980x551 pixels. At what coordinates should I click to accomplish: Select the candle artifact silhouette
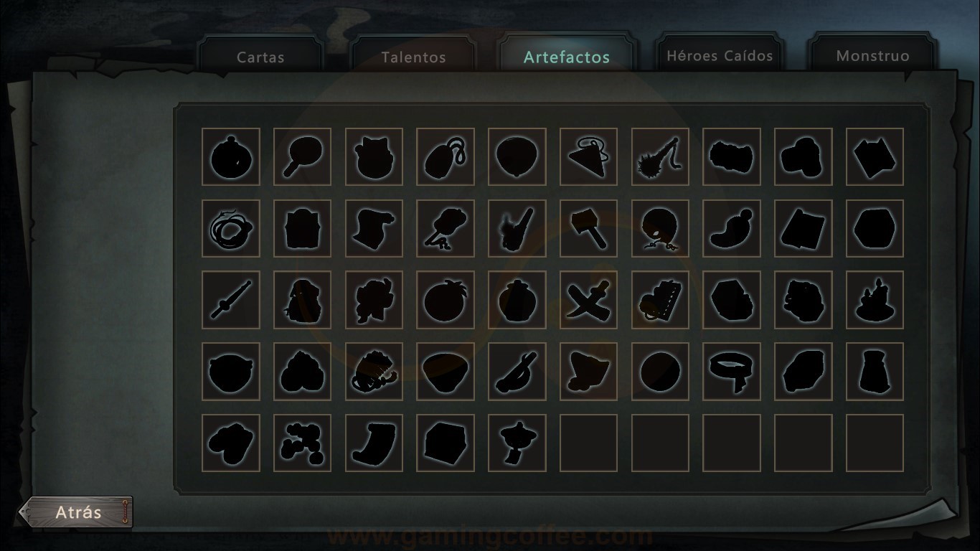[875, 300]
